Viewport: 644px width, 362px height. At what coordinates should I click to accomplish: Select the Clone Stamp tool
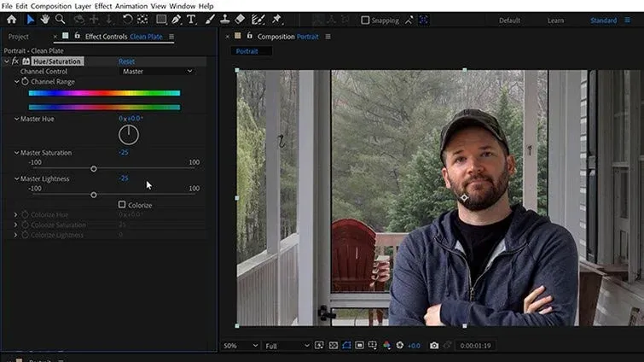click(x=224, y=20)
